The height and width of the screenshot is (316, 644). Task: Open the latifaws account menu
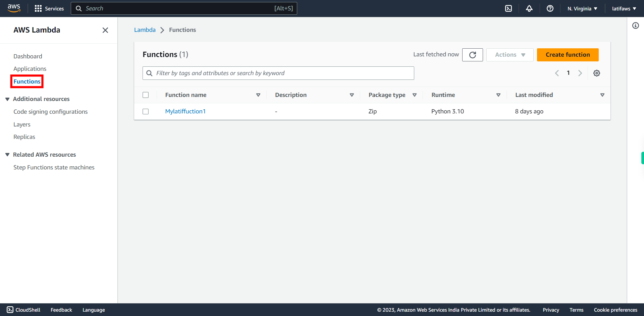pyautogui.click(x=624, y=8)
